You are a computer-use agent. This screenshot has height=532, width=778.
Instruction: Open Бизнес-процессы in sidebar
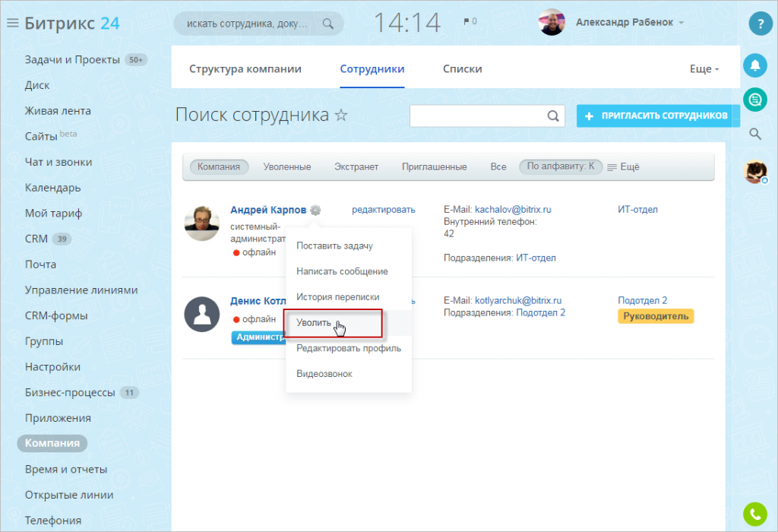coord(70,393)
